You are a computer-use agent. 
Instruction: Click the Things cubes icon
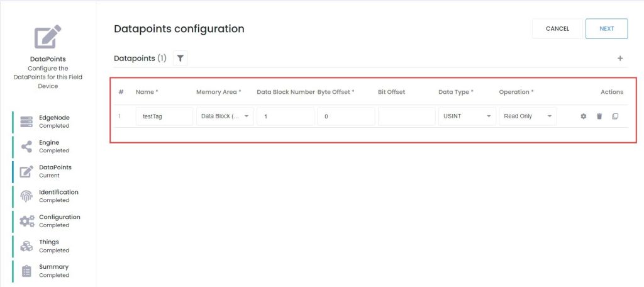[26, 246]
